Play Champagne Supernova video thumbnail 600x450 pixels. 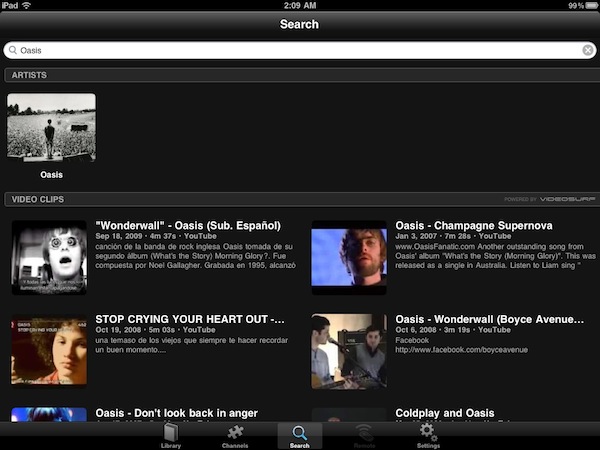click(348, 257)
